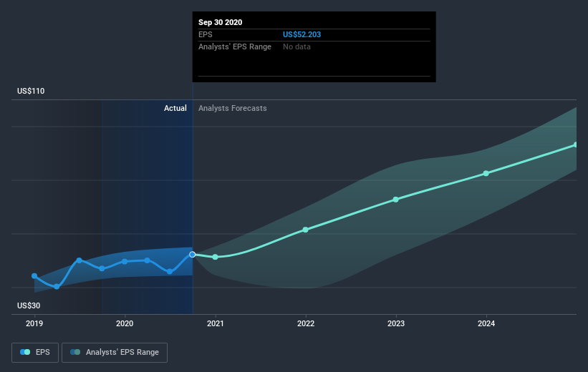Select the 2022 forecast data point
The height and width of the screenshot is (372, 588).
[x=306, y=230]
